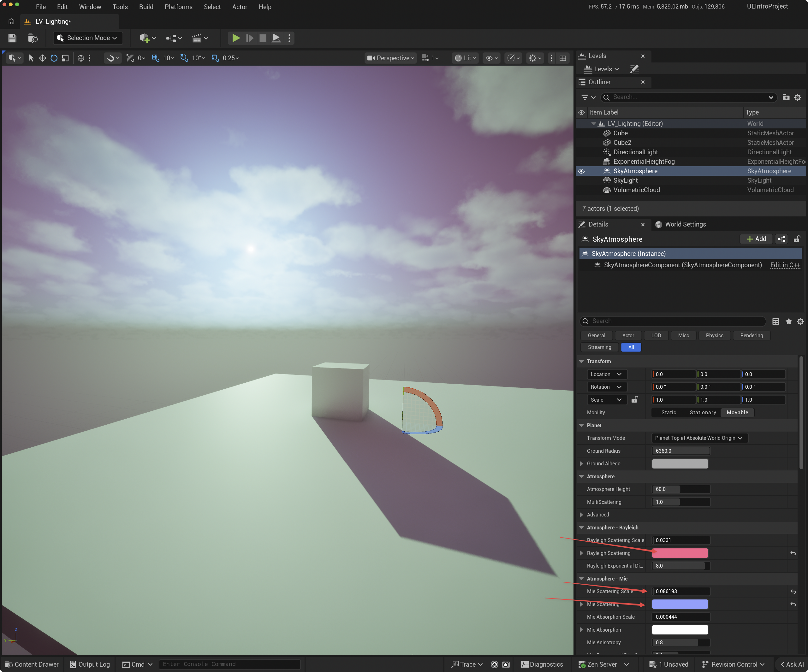Activate the translate move gizmo tool

[42, 58]
